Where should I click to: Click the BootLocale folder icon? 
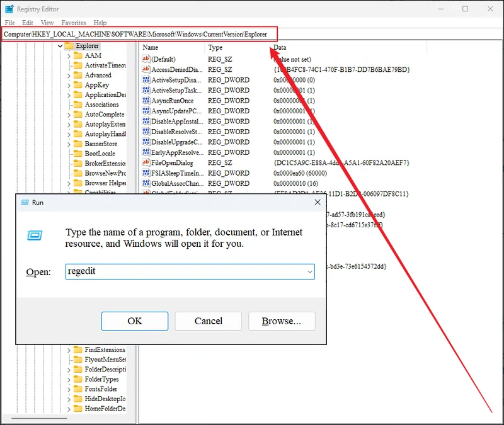77,154
